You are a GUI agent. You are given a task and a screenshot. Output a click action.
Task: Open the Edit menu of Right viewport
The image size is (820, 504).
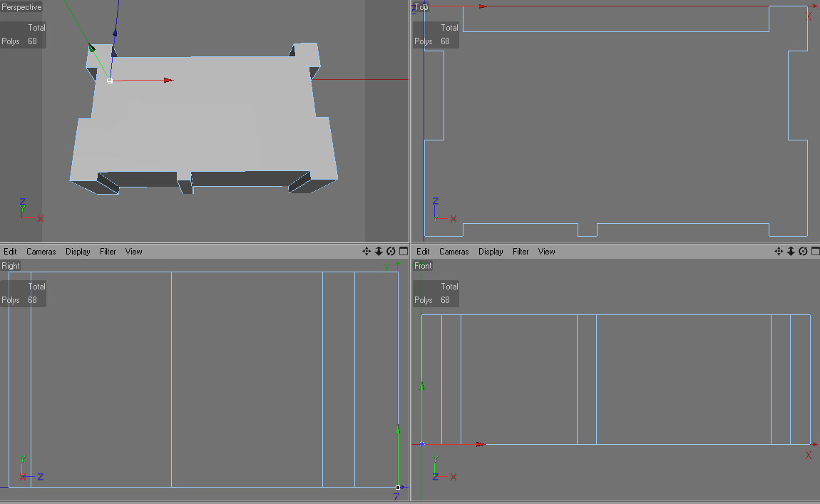pos(10,252)
